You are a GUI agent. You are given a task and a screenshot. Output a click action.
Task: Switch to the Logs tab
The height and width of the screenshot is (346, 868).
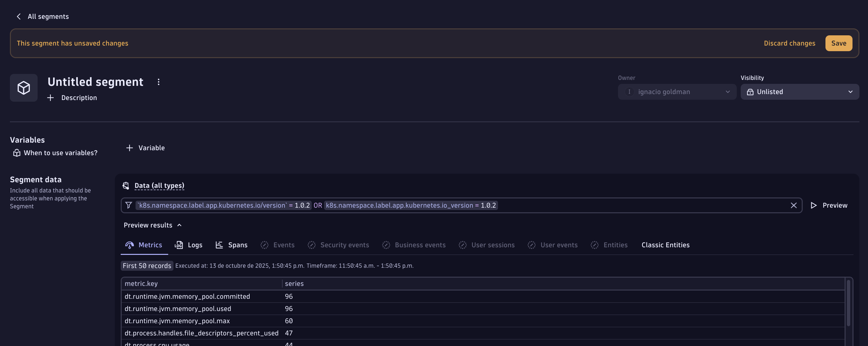188,245
